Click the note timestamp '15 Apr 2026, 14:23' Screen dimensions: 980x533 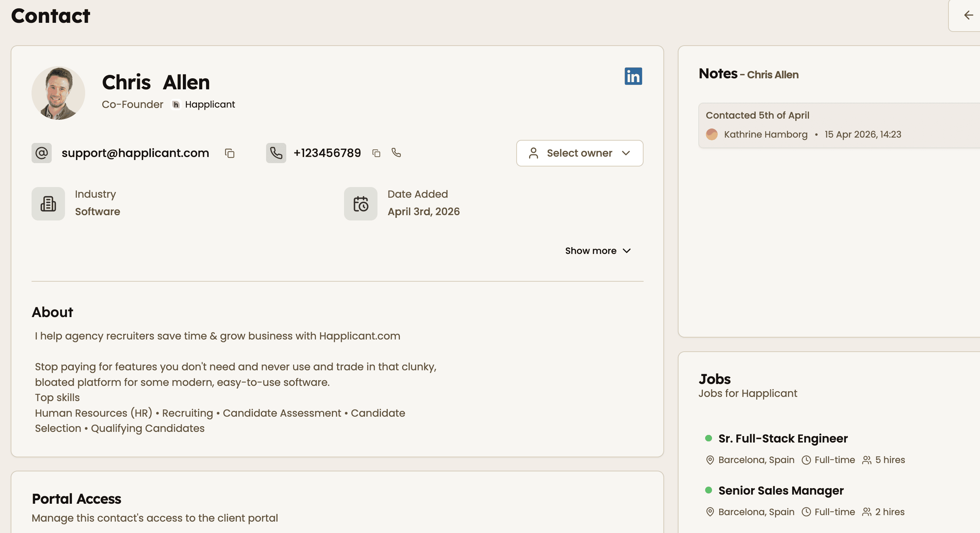[x=863, y=134]
